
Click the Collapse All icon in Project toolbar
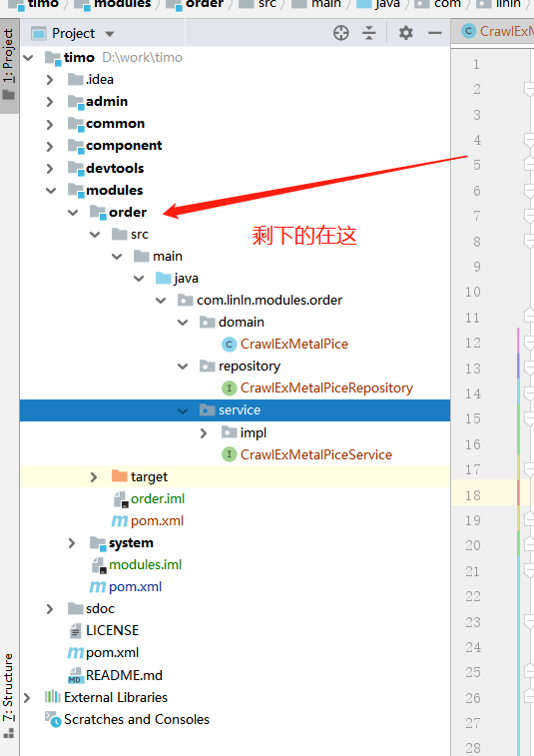pos(368,33)
